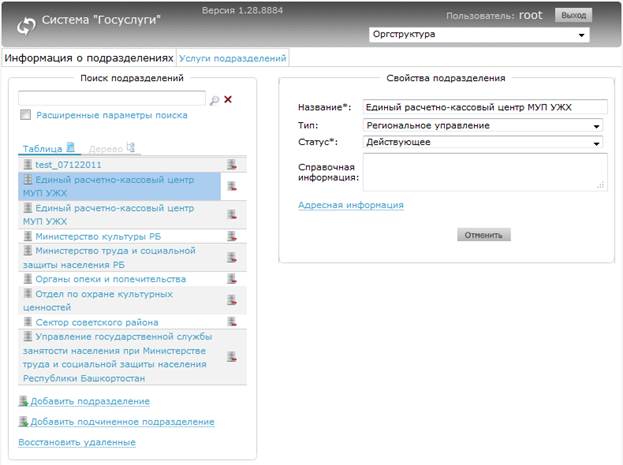Screen dimensions: 623x465
Task: Select Сектор советского района entry
Action: (97, 322)
